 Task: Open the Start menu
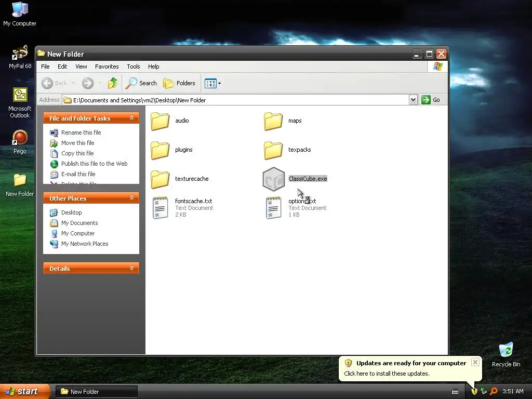pos(25,392)
